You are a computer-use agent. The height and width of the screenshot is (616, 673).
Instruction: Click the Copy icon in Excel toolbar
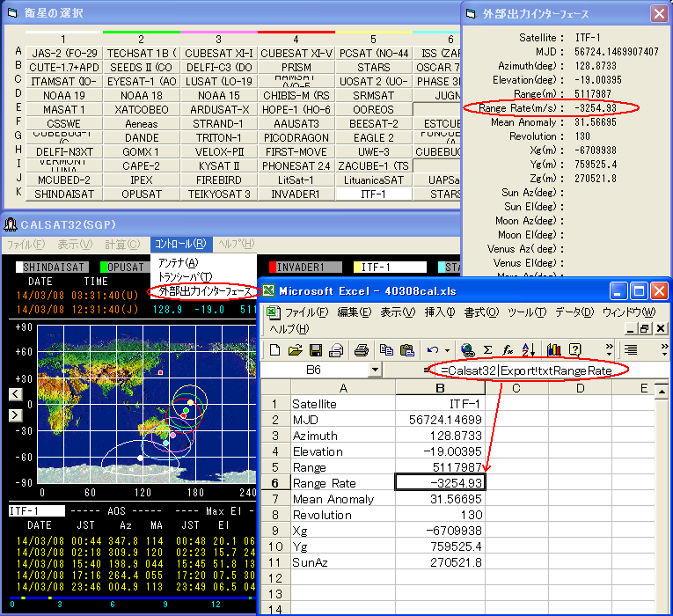pyautogui.click(x=386, y=350)
